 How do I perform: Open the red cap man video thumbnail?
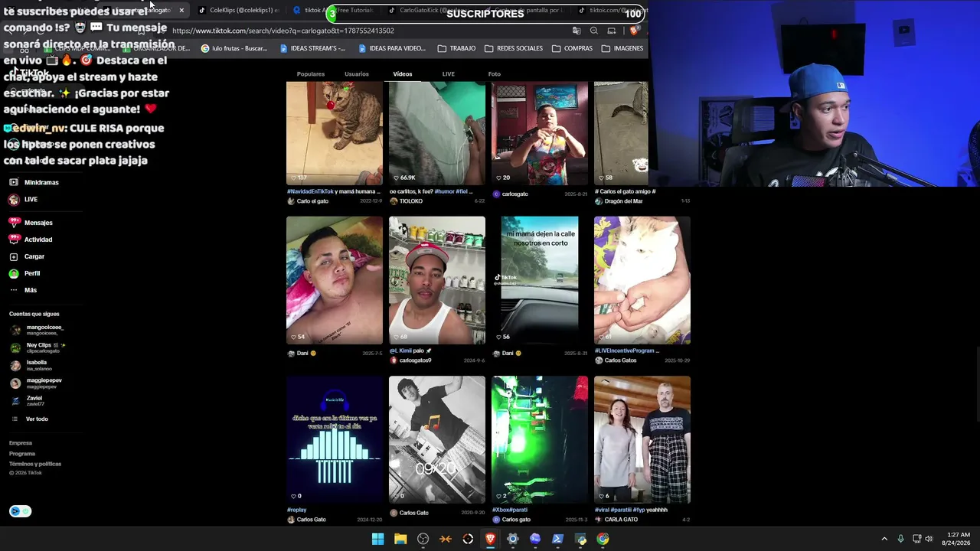coord(437,280)
